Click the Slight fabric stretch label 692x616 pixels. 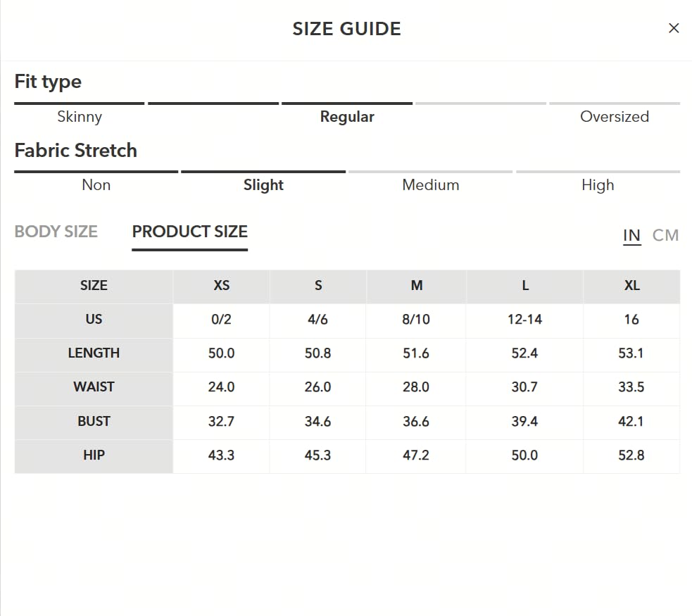click(263, 185)
